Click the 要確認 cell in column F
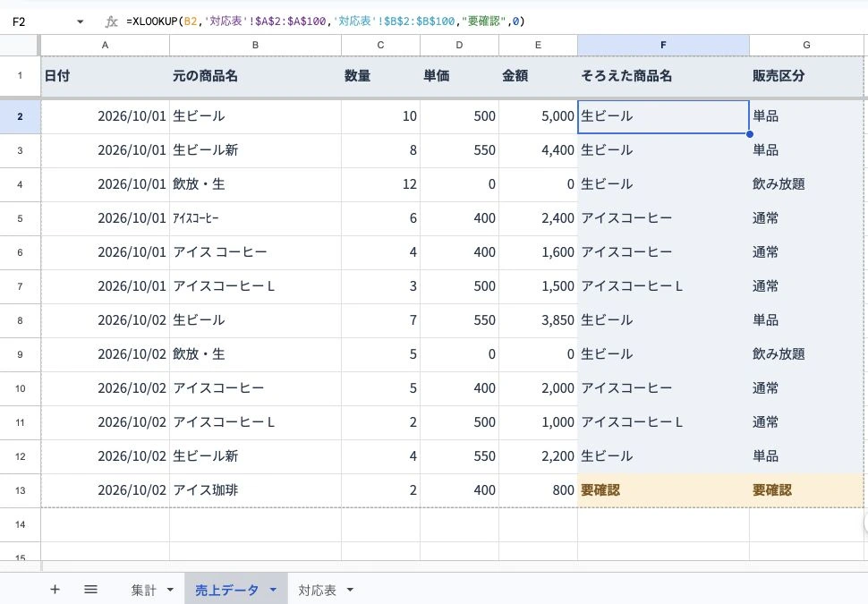The width and height of the screenshot is (868, 604). pos(663,490)
